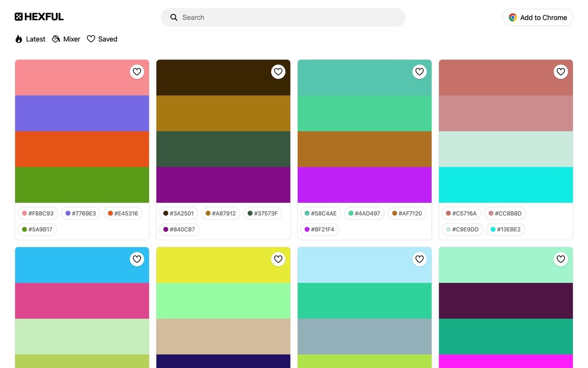Click the #7769E3 hex chip
Screen dimensions: 588x368
pyautogui.click(x=81, y=213)
